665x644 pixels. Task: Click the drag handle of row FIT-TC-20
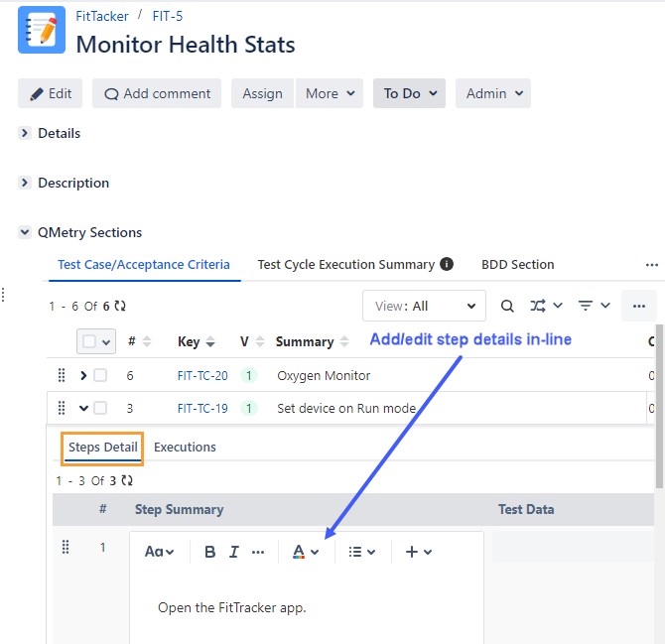(62, 375)
